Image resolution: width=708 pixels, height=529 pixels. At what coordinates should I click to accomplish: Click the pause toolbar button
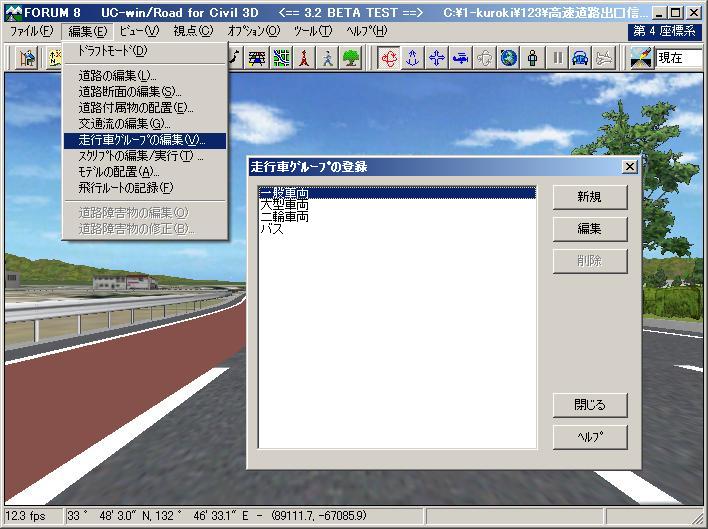click(558, 58)
